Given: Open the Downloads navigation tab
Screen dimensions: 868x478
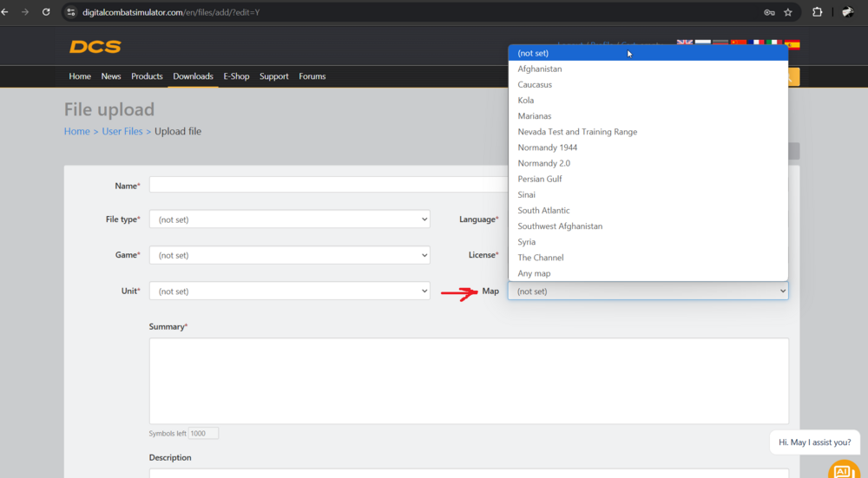Looking at the screenshot, I should pos(193,76).
